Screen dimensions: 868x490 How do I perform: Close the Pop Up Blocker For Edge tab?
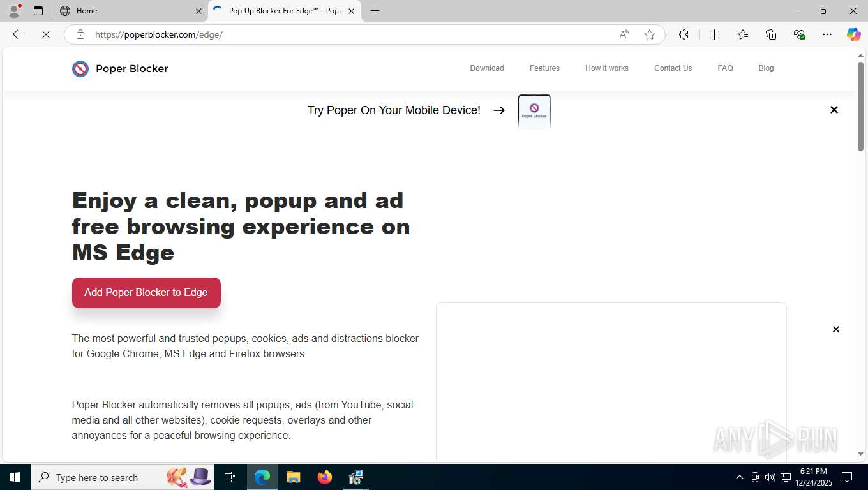tap(351, 11)
